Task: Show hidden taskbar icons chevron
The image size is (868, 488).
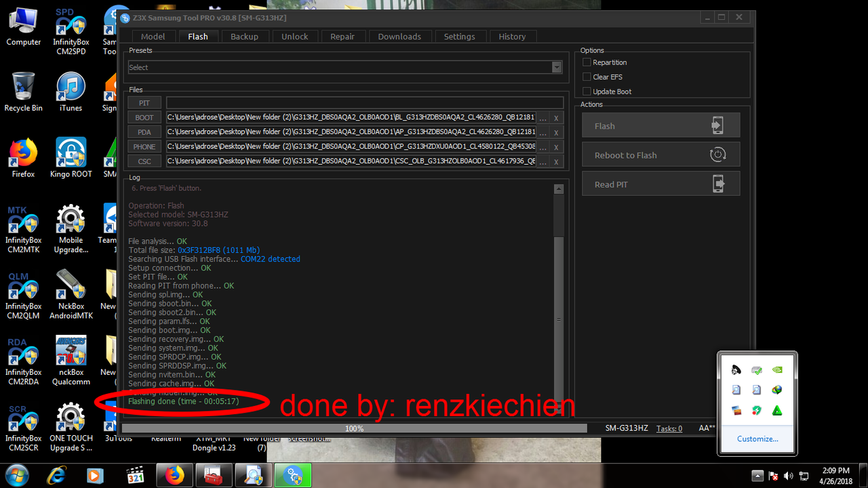Action: [x=757, y=475]
